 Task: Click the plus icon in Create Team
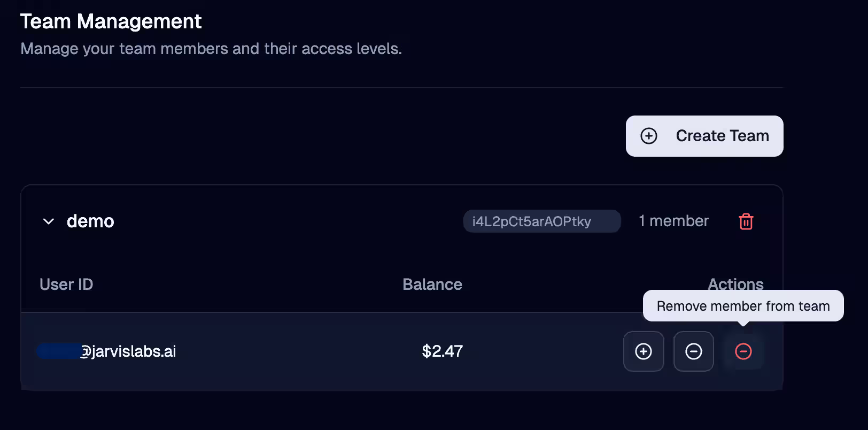649,136
